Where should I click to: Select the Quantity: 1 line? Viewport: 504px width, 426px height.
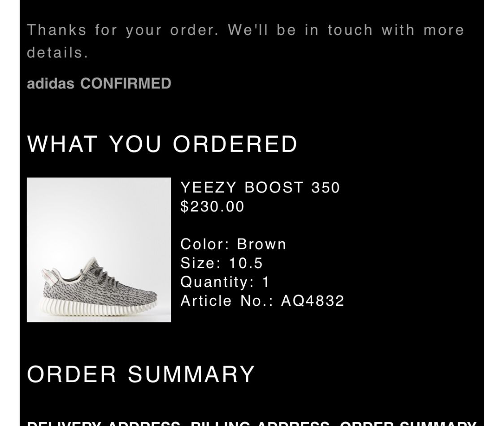tap(224, 282)
